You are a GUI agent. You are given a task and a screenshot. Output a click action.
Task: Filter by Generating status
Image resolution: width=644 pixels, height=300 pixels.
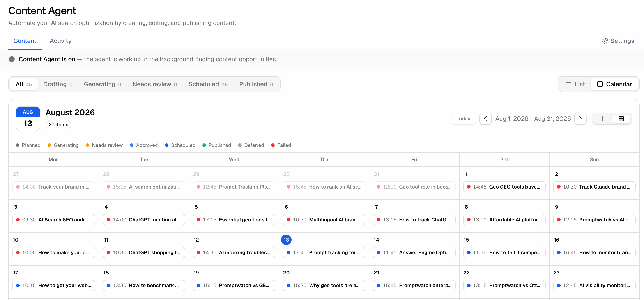pos(103,84)
